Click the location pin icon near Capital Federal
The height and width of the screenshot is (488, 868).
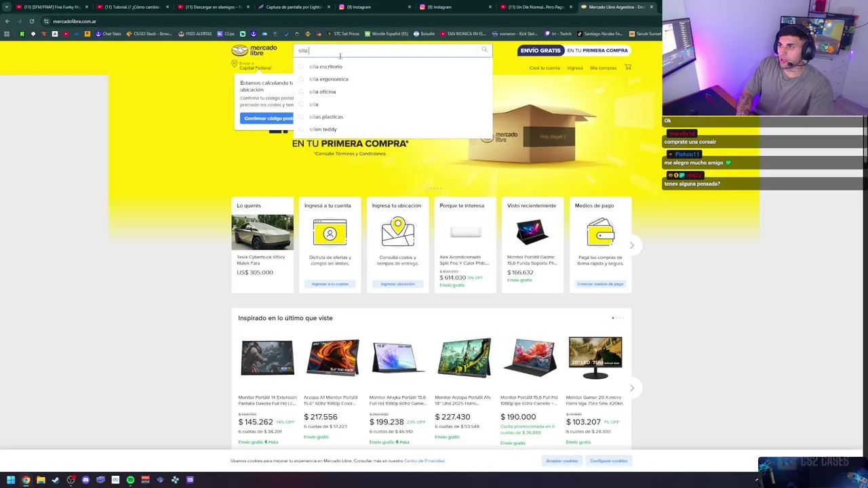(234, 64)
